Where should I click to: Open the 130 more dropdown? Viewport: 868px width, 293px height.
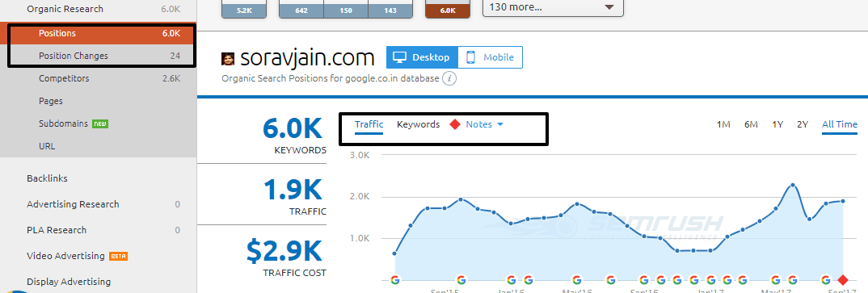pyautogui.click(x=553, y=7)
